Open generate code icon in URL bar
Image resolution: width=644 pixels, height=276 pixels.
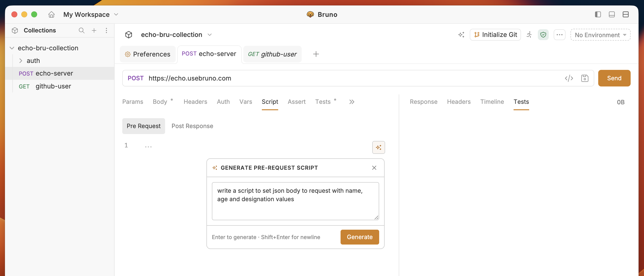point(569,78)
